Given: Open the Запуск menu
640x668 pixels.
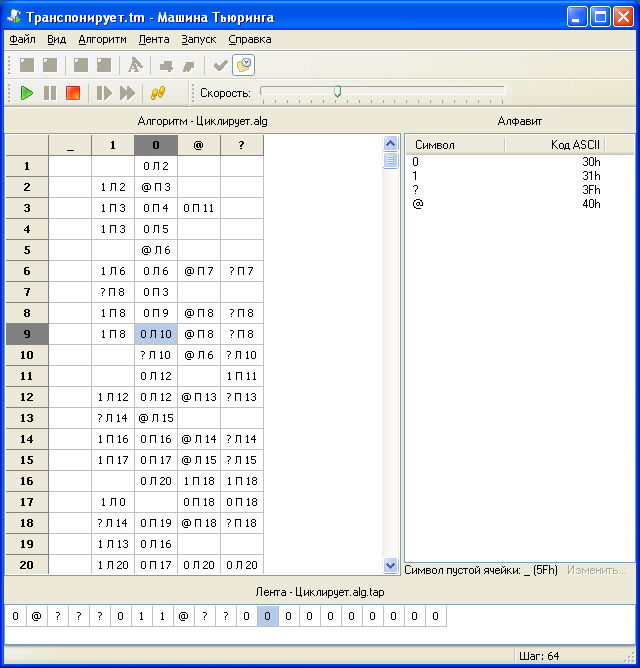Looking at the screenshot, I should click(x=199, y=40).
